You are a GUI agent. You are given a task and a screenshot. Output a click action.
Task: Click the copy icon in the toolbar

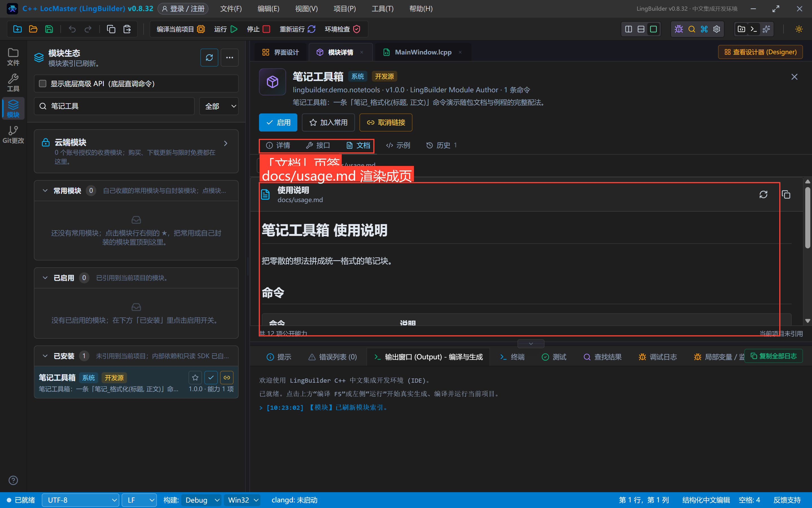click(111, 29)
